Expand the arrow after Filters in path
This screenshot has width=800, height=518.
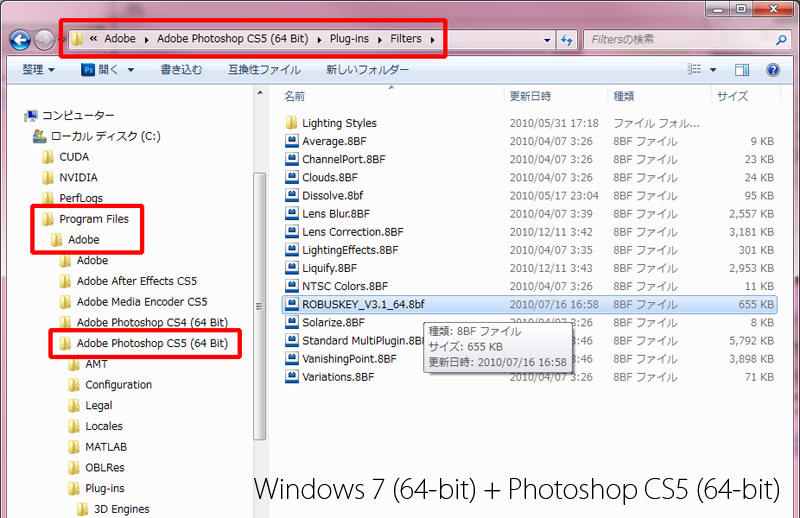point(433,40)
